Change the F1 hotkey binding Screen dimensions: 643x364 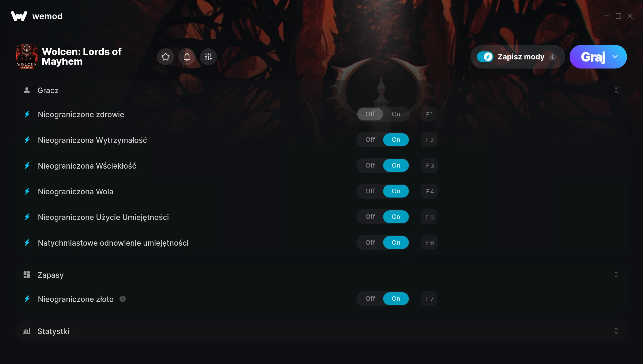pos(429,114)
